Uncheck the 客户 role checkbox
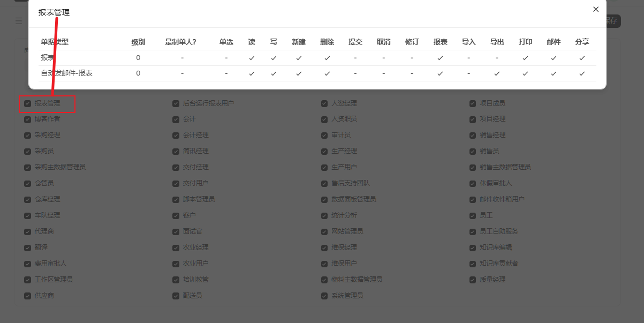This screenshot has height=323, width=644. [x=176, y=215]
